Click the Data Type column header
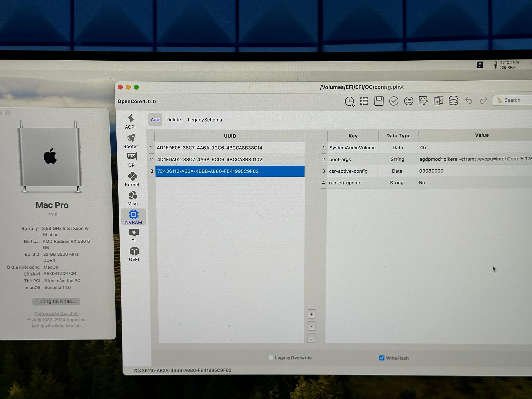 (x=398, y=135)
